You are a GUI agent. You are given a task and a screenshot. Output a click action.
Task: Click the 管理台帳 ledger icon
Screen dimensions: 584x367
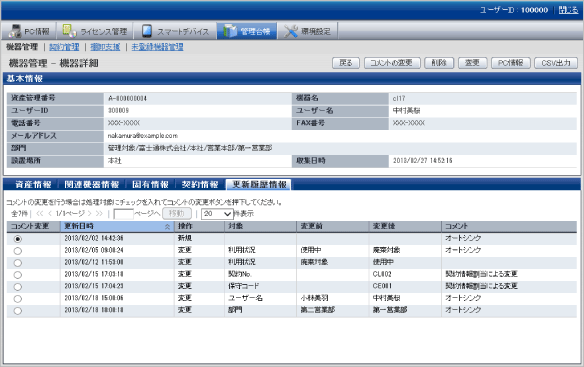pos(230,31)
